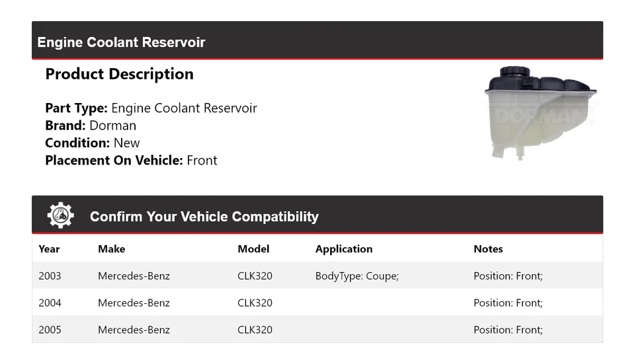
Task: Click Mercedes-Benz in the 2004 row
Action: [134, 303]
